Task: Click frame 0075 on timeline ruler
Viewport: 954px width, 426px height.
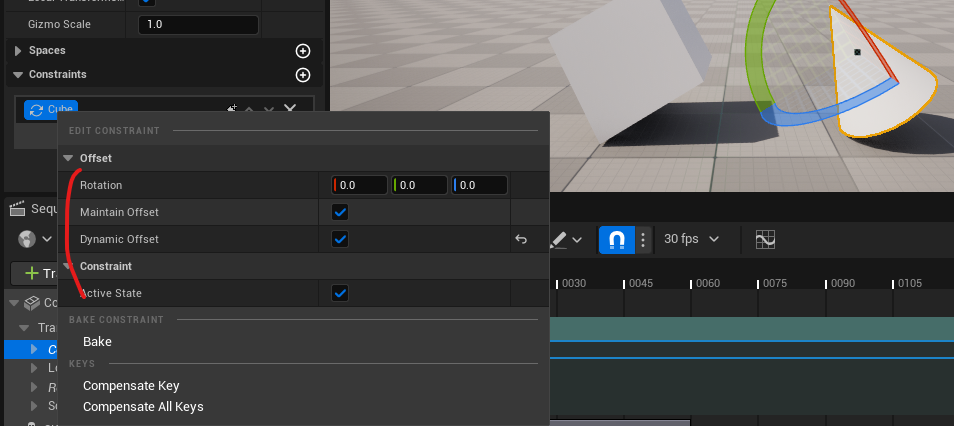Action: coord(775,284)
